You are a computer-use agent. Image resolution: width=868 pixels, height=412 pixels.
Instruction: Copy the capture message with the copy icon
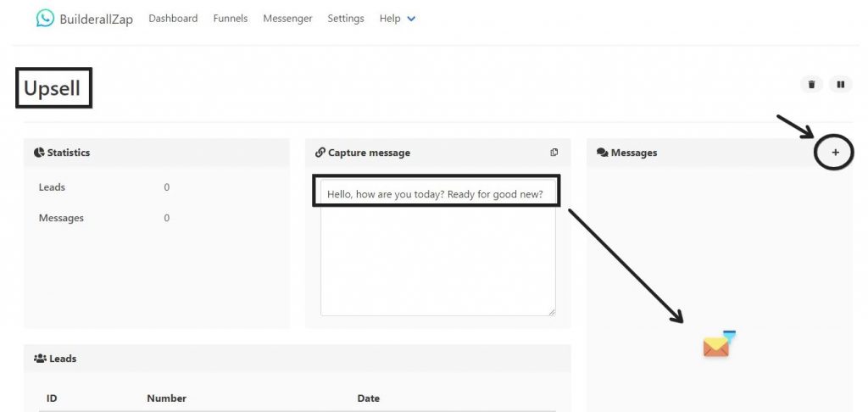pyautogui.click(x=554, y=153)
